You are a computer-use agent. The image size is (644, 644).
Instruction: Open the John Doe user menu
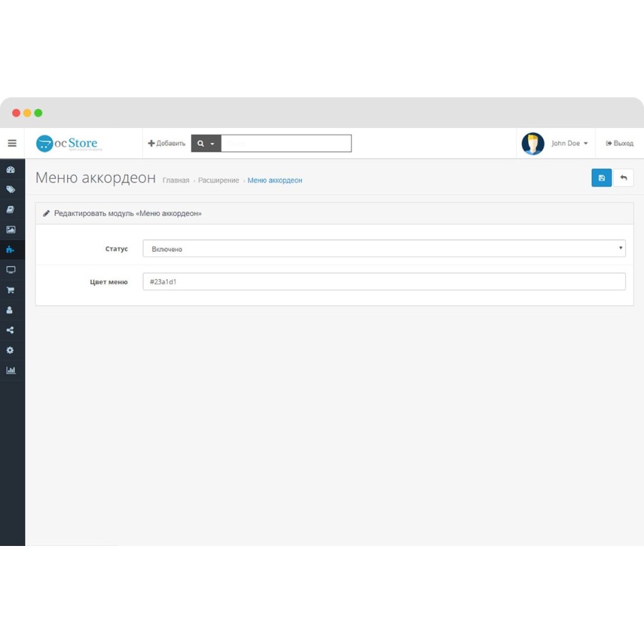570,143
